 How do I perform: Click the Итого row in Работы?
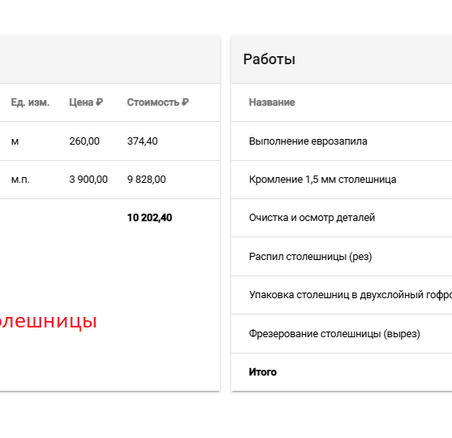tap(342, 372)
